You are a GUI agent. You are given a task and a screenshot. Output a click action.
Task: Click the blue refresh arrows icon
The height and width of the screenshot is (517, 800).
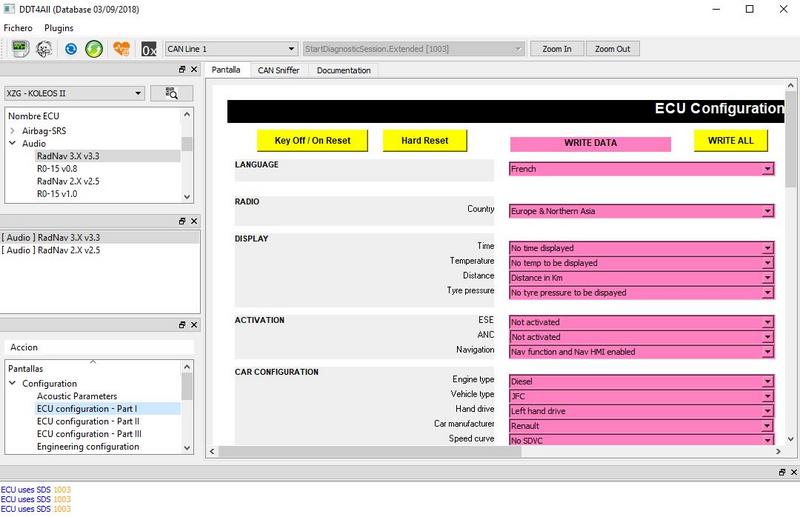(71, 49)
